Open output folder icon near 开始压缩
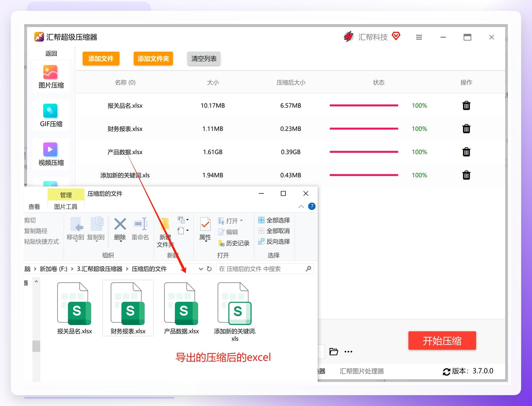Image resolution: width=532 pixels, height=406 pixels. pyautogui.click(x=334, y=352)
